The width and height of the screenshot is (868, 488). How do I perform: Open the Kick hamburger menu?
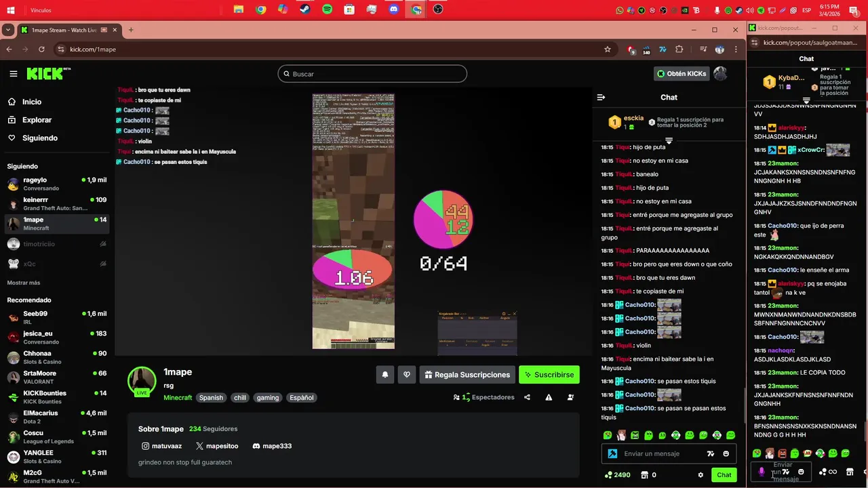click(14, 74)
